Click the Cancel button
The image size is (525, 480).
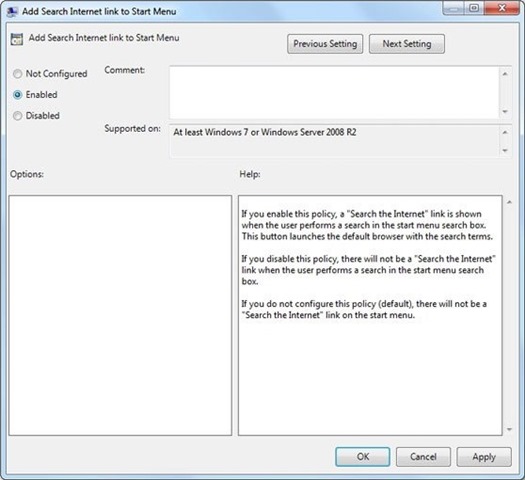click(423, 457)
